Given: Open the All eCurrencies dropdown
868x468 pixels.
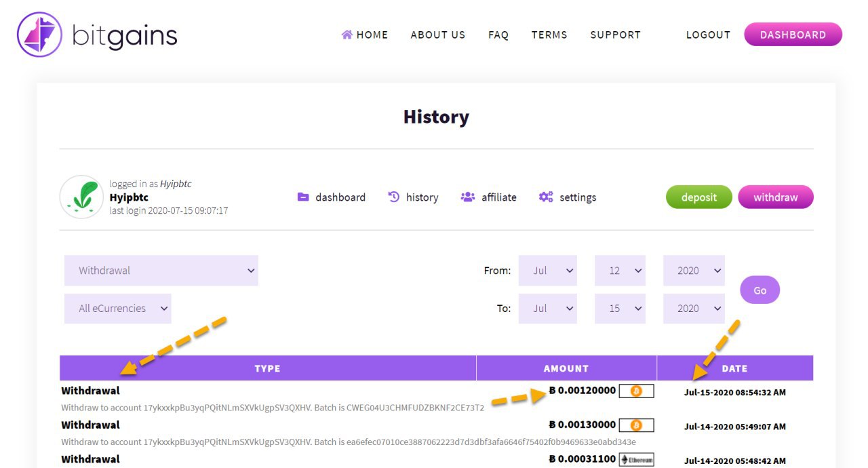Looking at the screenshot, I should pyautogui.click(x=118, y=308).
